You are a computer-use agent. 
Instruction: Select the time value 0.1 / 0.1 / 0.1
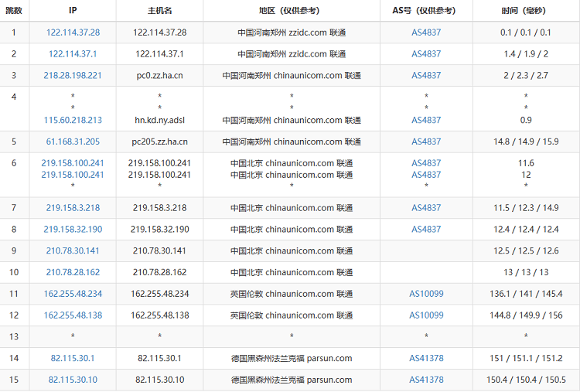click(x=526, y=32)
